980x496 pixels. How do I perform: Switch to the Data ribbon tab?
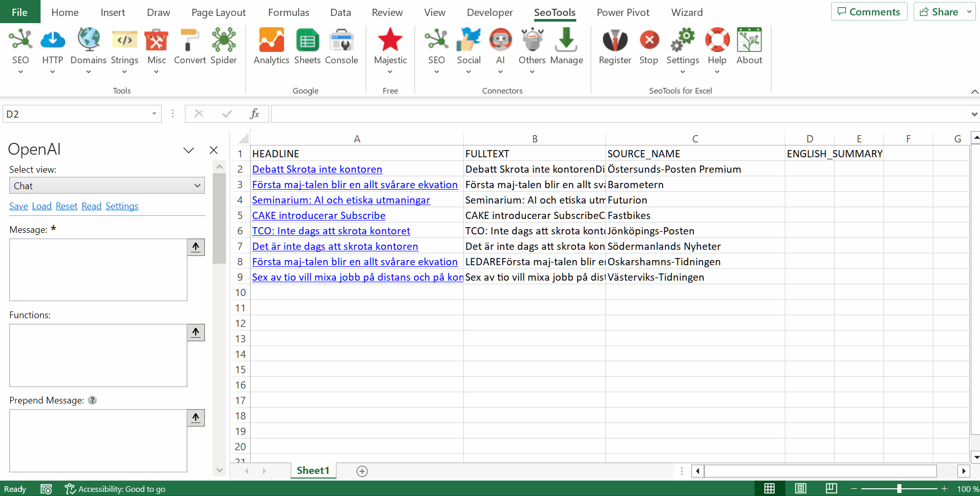(x=341, y=12)
